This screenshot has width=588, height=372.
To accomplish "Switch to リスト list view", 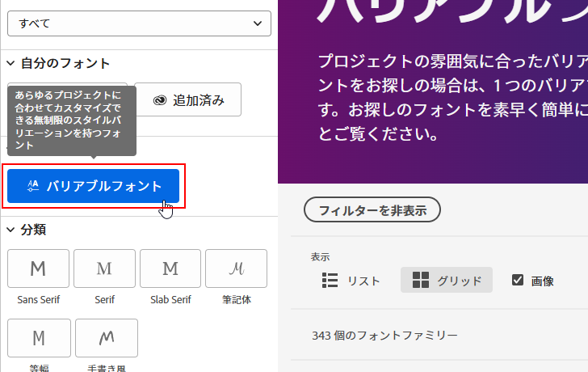I will pos(351,281).
